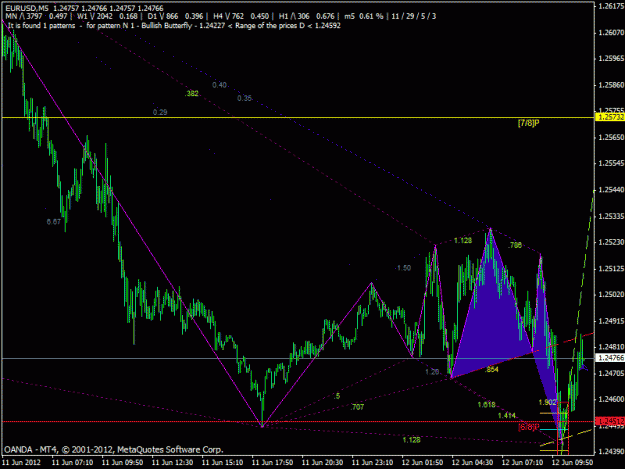Select the 0.40 ratio label
625x469 pixels.
tap(219, 85)
